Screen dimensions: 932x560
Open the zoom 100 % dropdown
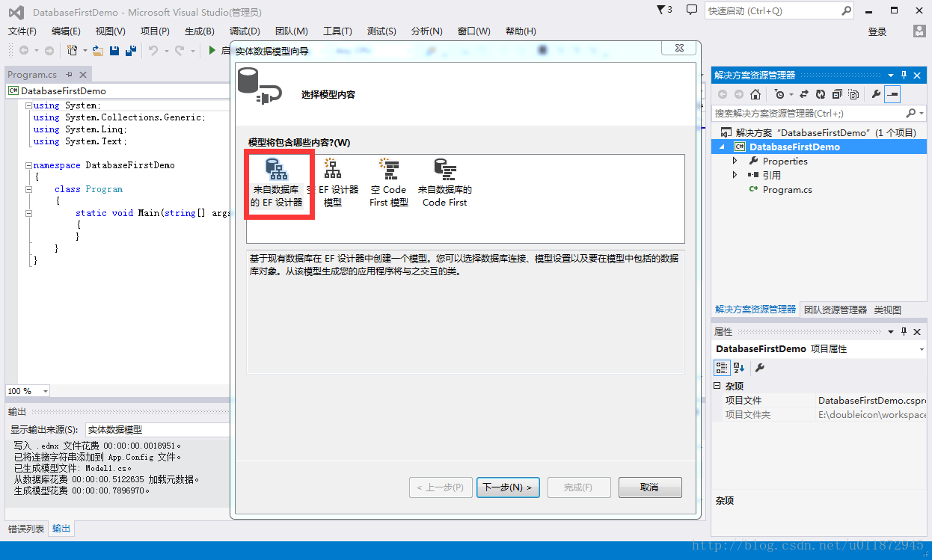pyautogui.click(x=45, y=391)
